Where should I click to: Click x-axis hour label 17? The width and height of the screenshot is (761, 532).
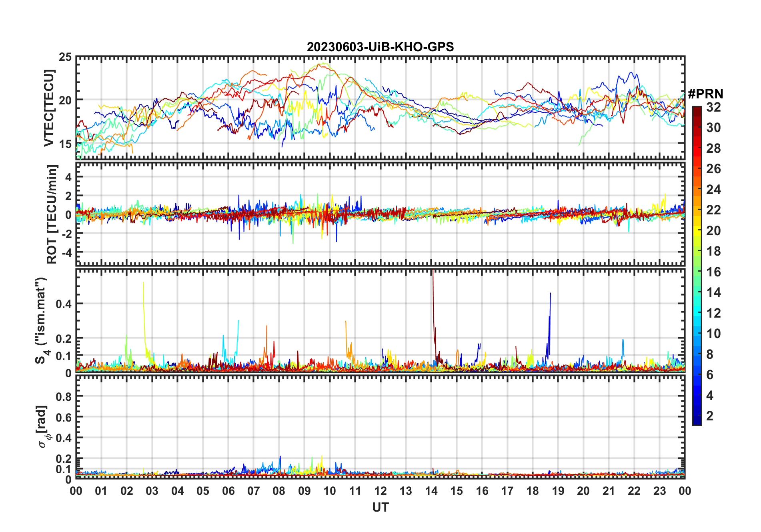(507, 491)
